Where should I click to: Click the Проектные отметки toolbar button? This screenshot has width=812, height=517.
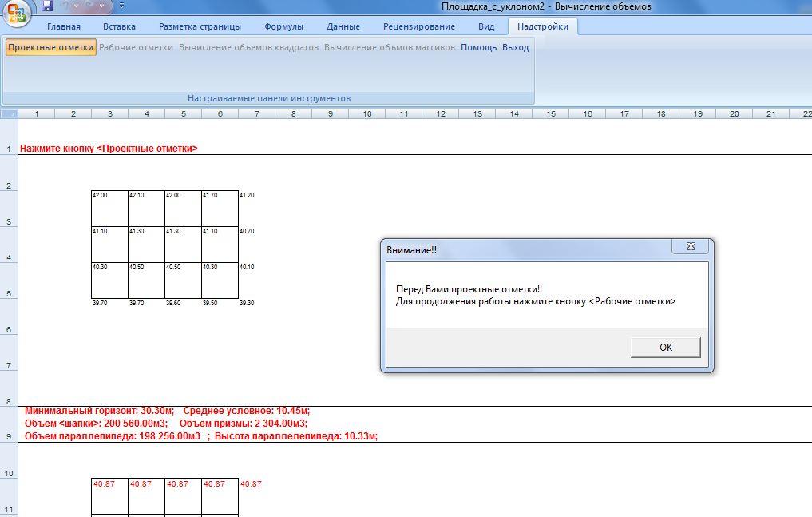51,47
